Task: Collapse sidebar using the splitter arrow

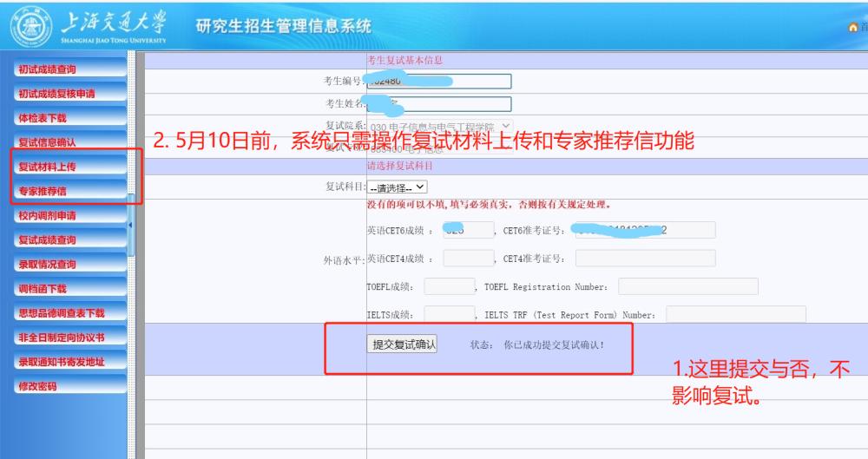Action: click(131, 226)
